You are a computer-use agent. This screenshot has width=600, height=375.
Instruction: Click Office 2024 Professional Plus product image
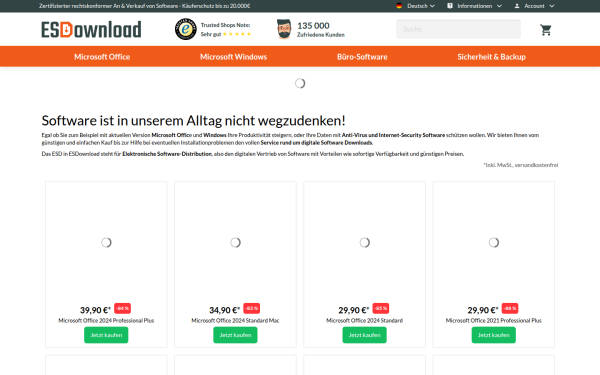[106, 242]
